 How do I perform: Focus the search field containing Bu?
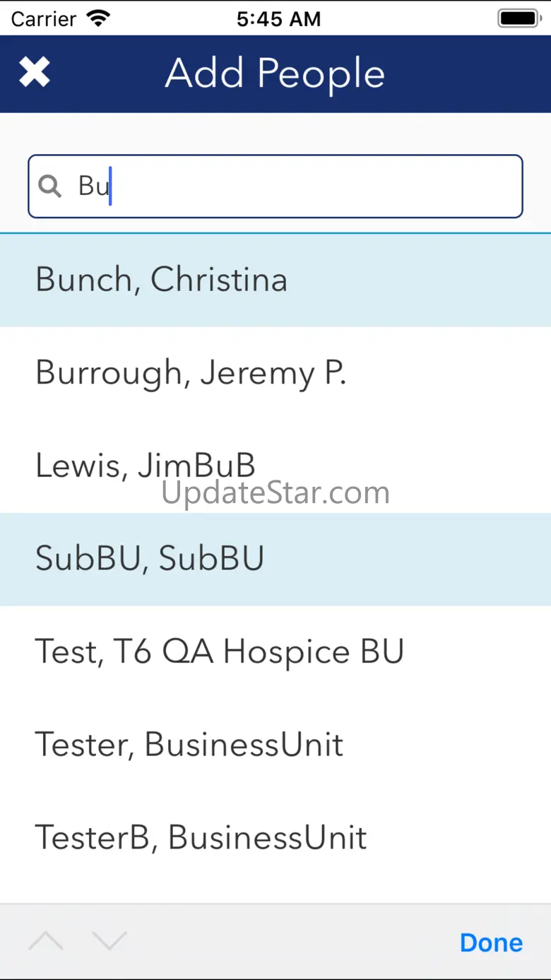coord(297,186)
